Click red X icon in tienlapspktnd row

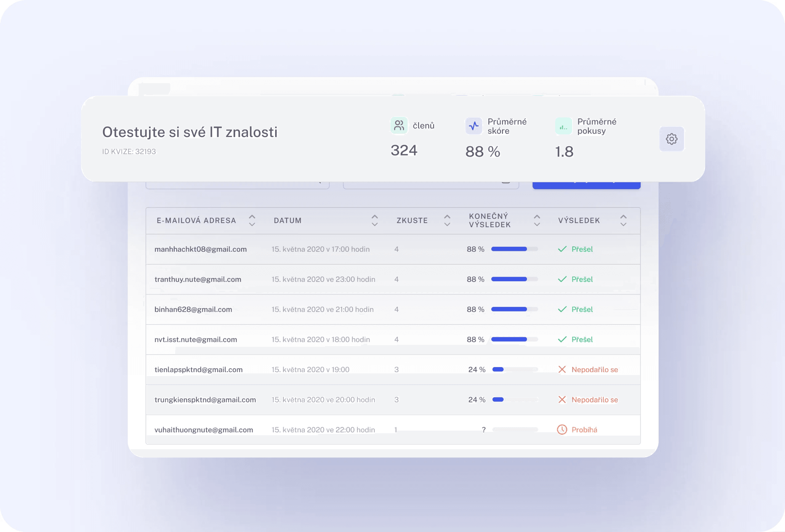pos(562,369)
